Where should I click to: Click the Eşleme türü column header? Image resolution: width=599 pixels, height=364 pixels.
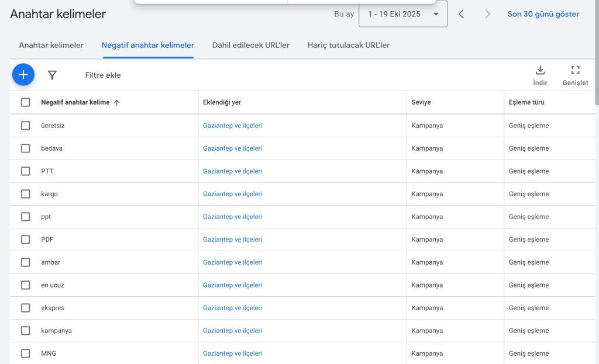pyautogui.click(x=526, y=102)
